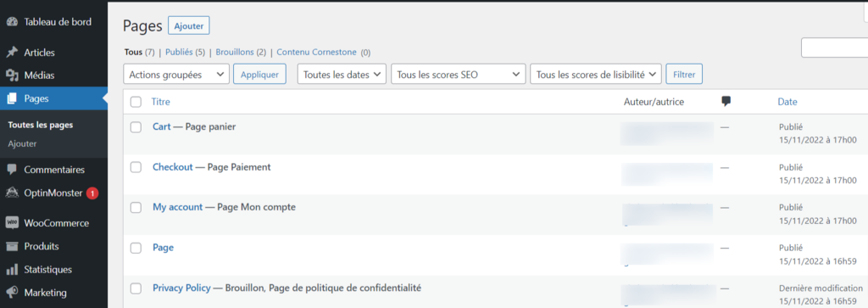
Task: Click the WooCommerce logo icon
Action: 12,222
